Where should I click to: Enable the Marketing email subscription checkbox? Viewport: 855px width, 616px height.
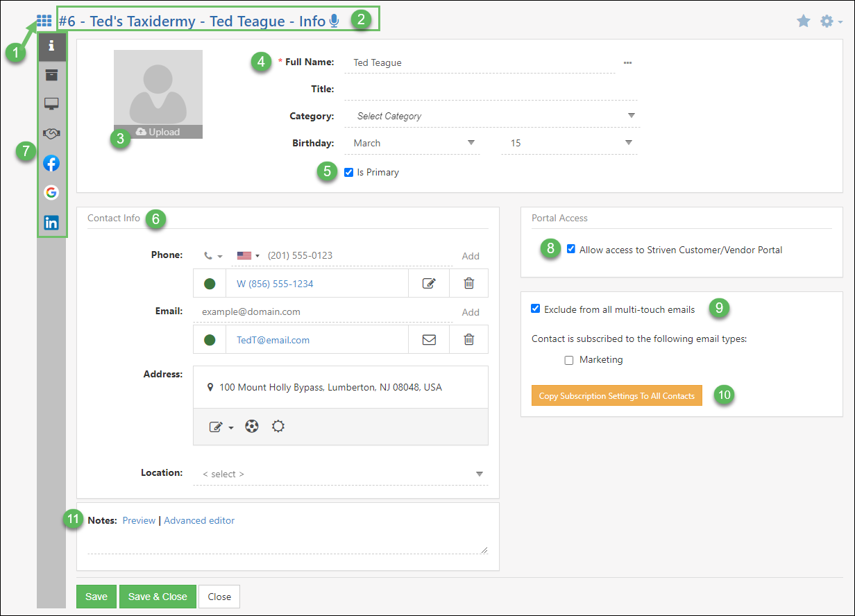tap(569, 359)
